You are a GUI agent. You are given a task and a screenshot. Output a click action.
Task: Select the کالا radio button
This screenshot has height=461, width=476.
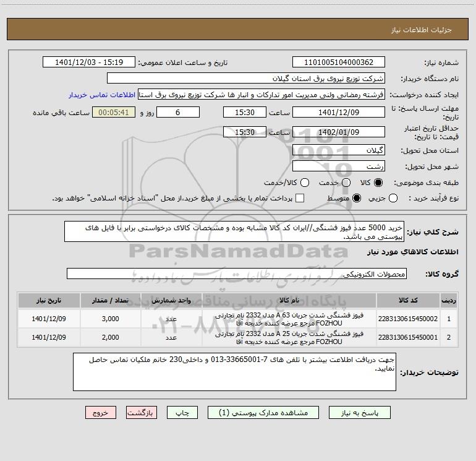click(x=378, y=183)
